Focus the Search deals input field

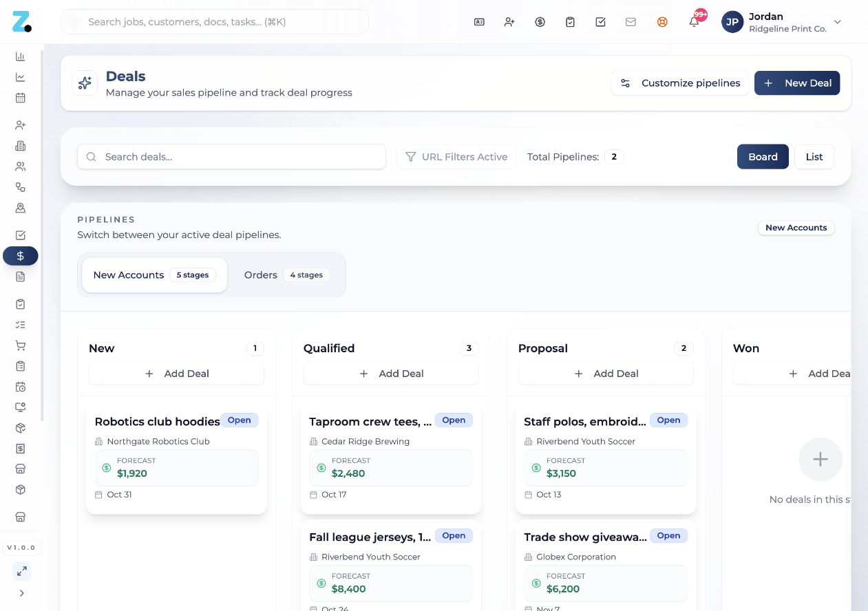click(231, 157)
